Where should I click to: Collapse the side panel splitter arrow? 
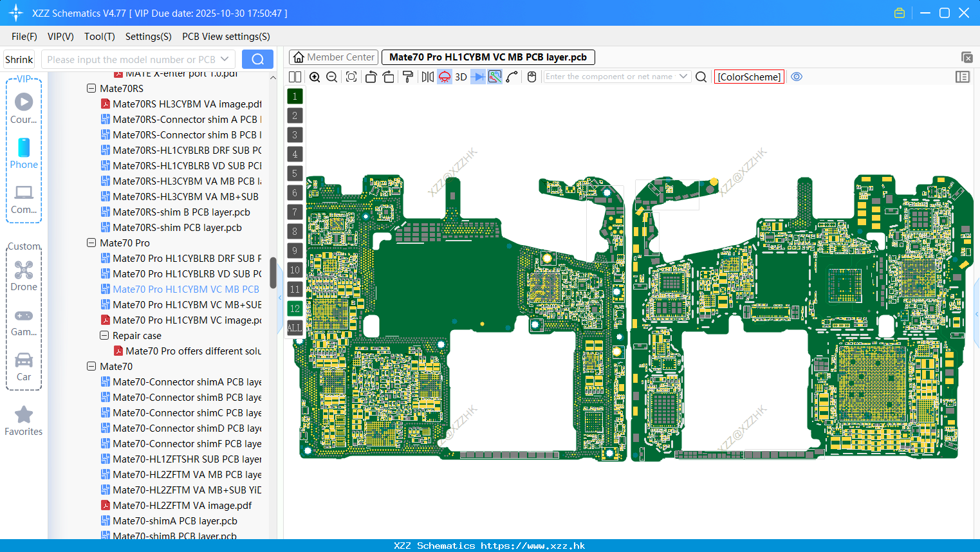pyautogui.click(x=280, y=298)
